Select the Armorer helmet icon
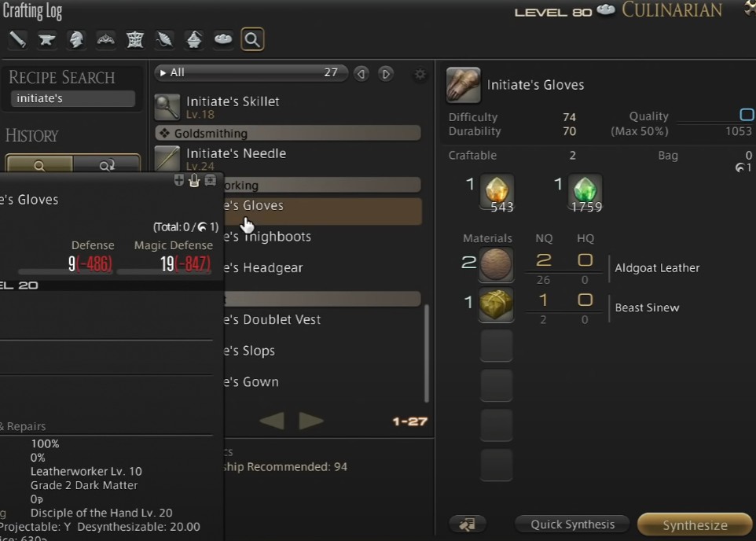Viewport: 756px width, 541px height. click(x=76, y=39)
